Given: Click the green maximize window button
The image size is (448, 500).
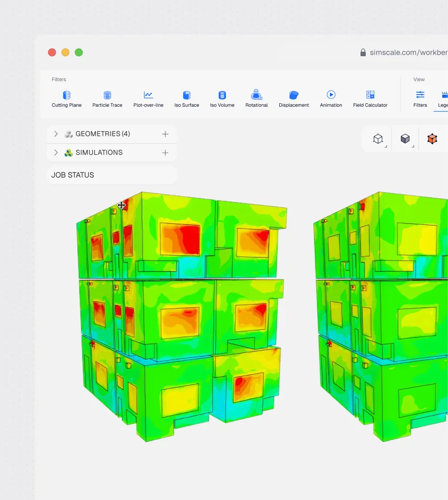Looking at the screenshot, I should pyautogui.click(x=79, y=52).
